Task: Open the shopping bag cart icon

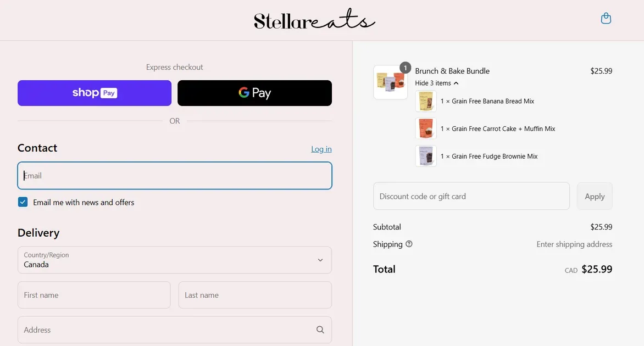Action: point(606,19)
